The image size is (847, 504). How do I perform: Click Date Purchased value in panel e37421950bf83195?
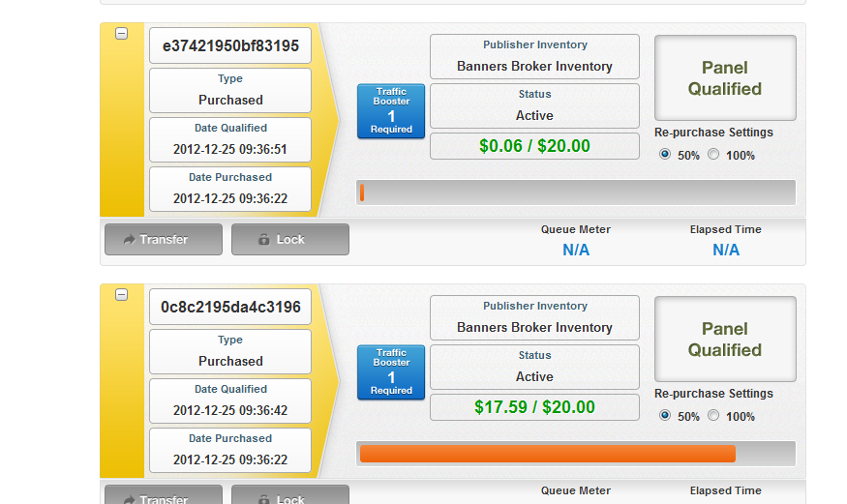click(x=230, y=198)
